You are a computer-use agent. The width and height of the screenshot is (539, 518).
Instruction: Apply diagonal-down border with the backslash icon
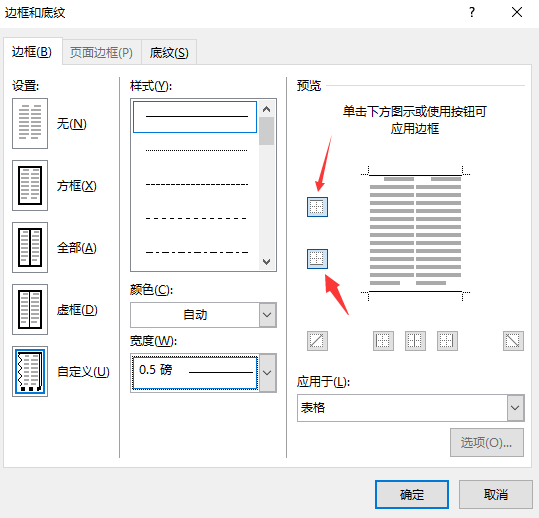tap(513, 341)
